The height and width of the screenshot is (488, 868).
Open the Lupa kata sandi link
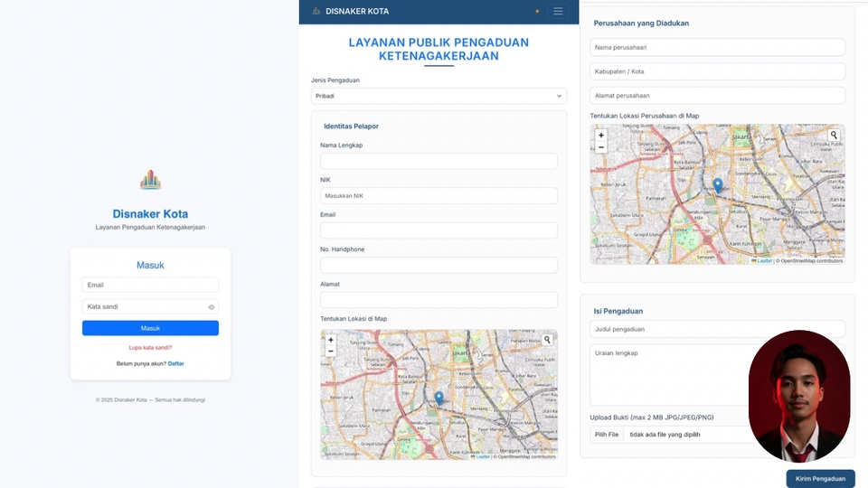click(x=150, y=347)
